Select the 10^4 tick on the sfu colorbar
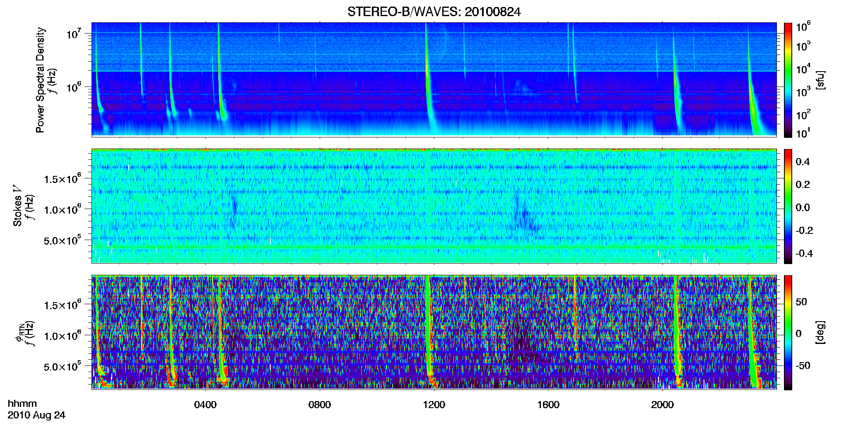Image resolution: width=868 pixels, height=447 pixels. point(803,69)
